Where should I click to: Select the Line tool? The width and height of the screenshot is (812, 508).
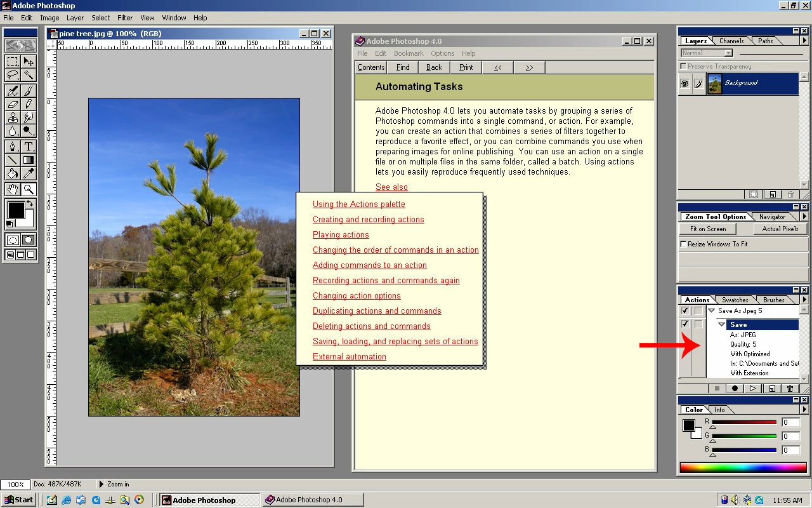click(x=13, y=160)
